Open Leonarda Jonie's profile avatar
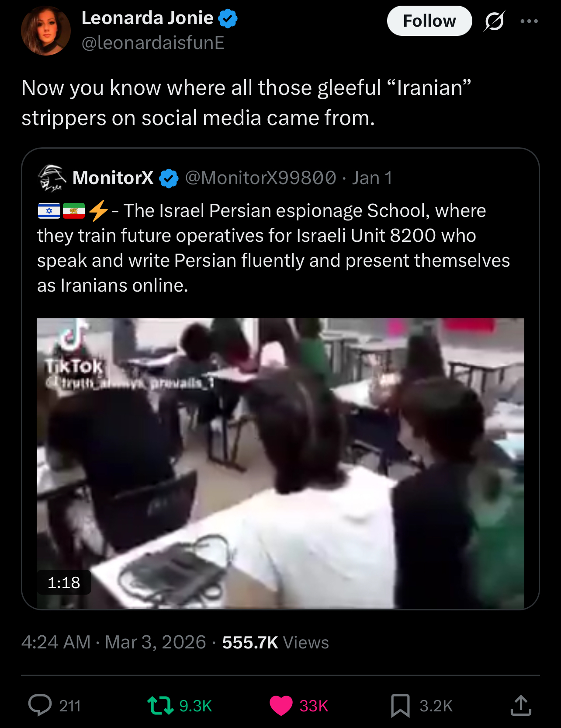 tap(46, 31)
